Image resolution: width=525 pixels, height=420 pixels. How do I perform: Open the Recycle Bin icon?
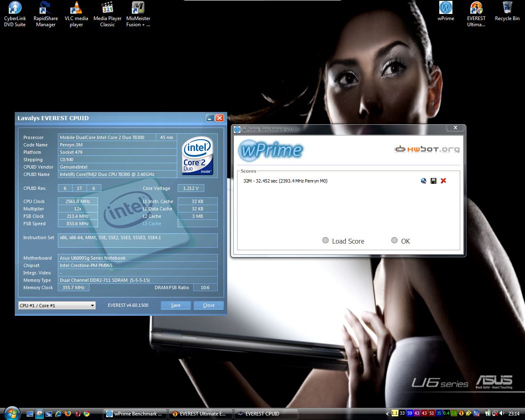tap(507, 11)
